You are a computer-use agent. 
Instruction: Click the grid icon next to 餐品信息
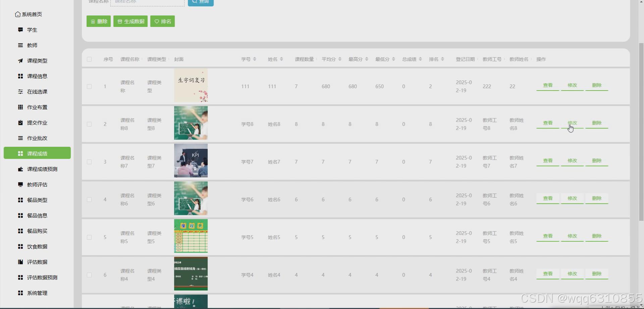(20, 215)
